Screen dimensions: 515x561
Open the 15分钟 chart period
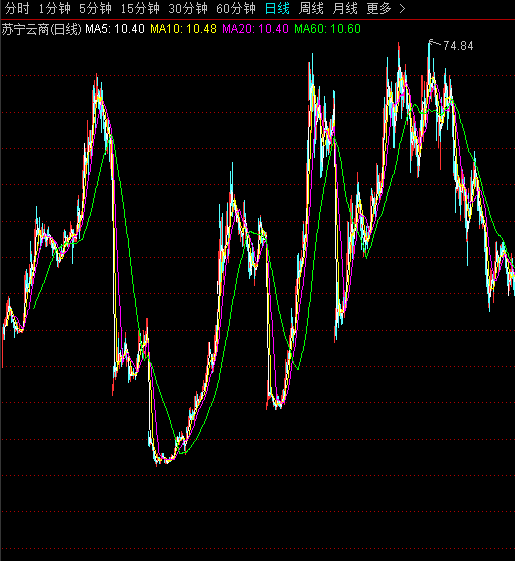click(x=140, y=9)
